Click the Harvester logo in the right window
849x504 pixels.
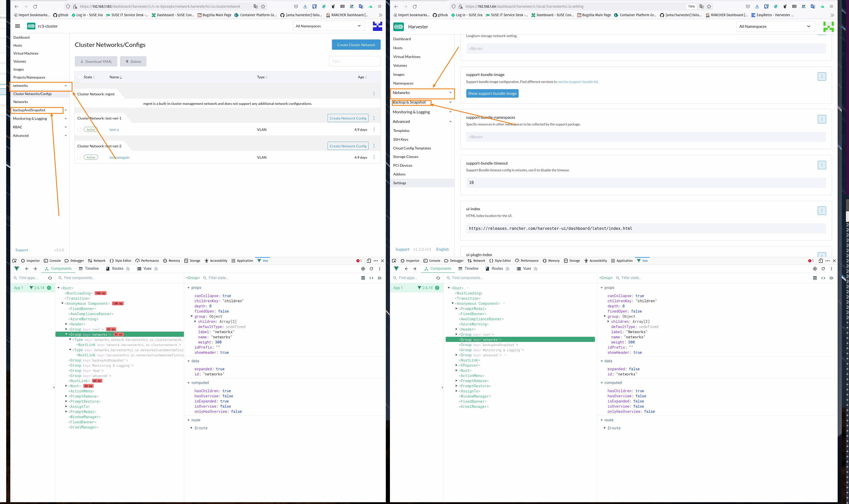pos(399,27)
